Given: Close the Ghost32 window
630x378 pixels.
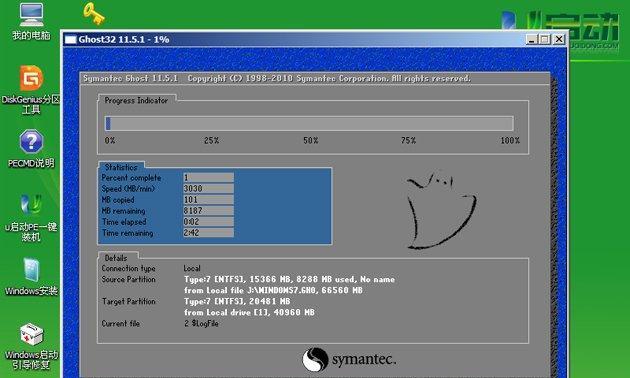Looking at the screenshot, I should pos(559,39).
